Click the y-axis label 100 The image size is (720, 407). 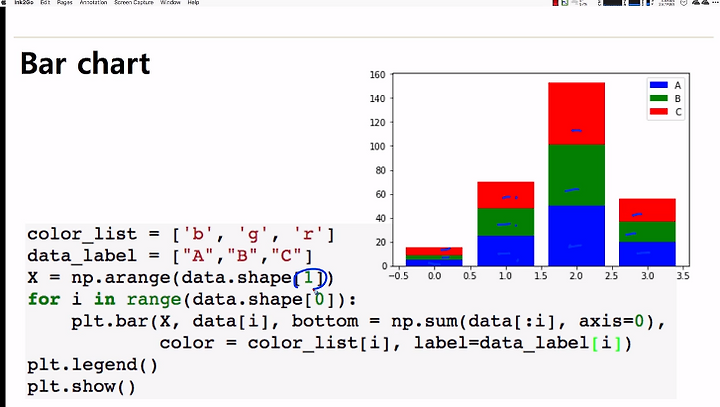point(377,146)
